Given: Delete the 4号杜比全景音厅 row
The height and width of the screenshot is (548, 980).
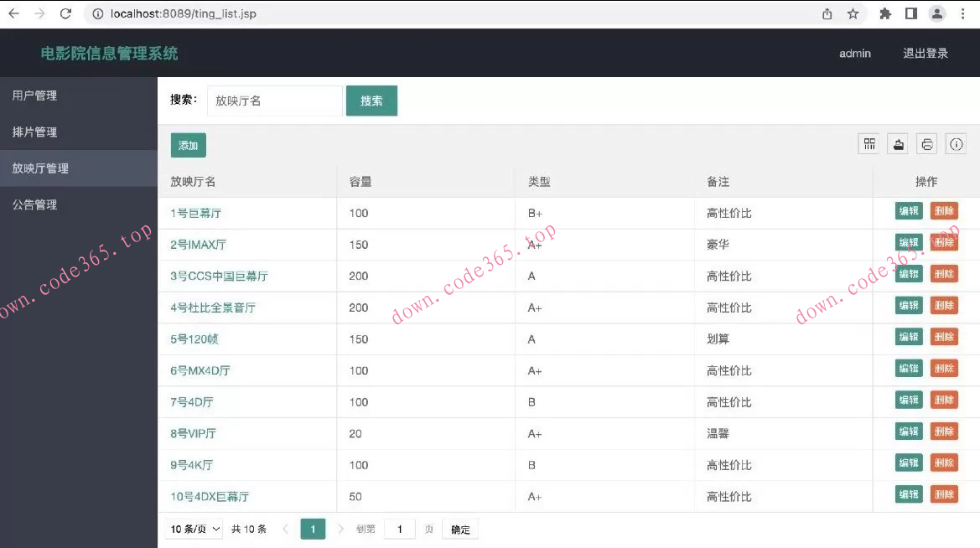Looking at the screenshot, I should pos(944,306).
